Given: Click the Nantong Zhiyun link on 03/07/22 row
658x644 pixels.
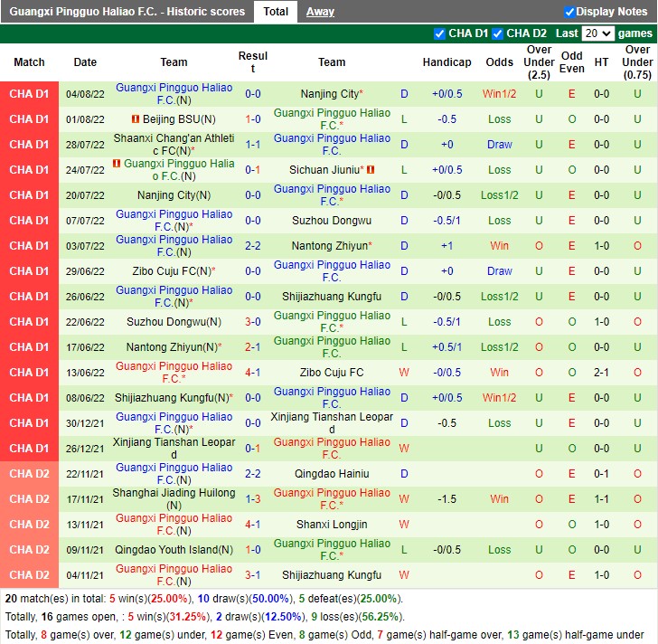Looking at the screenshot, I should pyautogui.click(x=329, y=246).
